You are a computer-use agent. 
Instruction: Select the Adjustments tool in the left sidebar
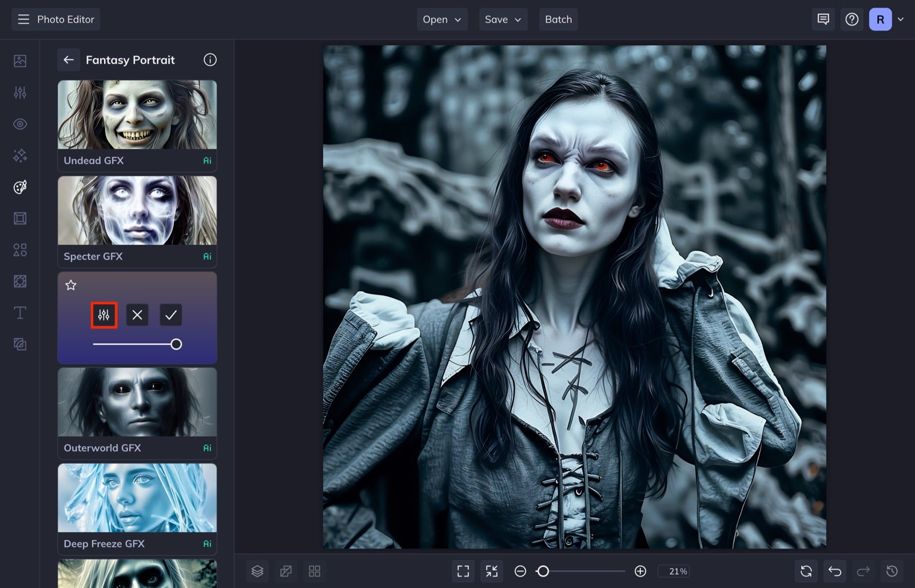click(20, 92)
